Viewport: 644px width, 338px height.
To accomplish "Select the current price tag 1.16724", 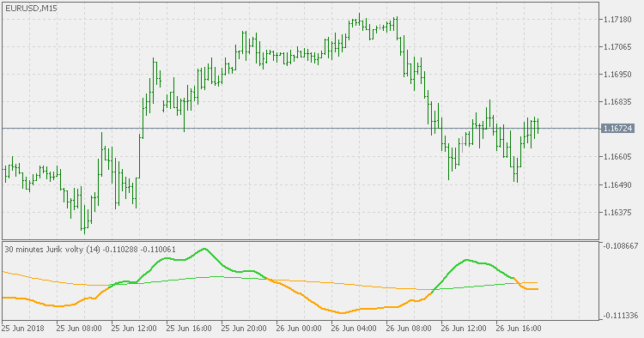I will pos(617,129).
